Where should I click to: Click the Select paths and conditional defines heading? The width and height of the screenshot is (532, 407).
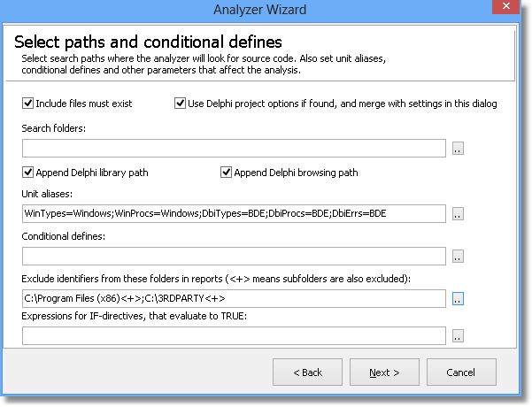click(x=148, y=42)
